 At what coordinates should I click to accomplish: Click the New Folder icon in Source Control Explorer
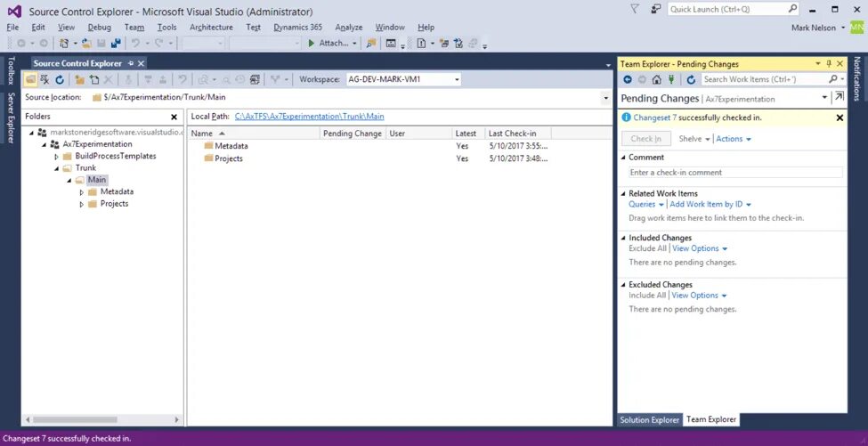click(80, 80)
